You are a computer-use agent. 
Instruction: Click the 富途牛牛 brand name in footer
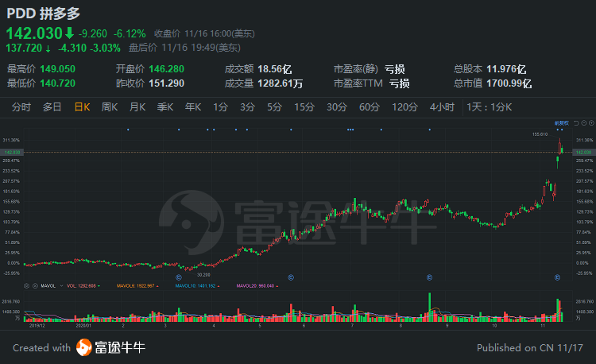tap(120, 347)
